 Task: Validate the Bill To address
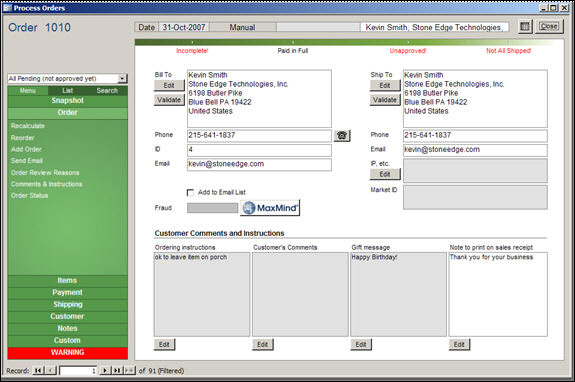tap(169, 100)
